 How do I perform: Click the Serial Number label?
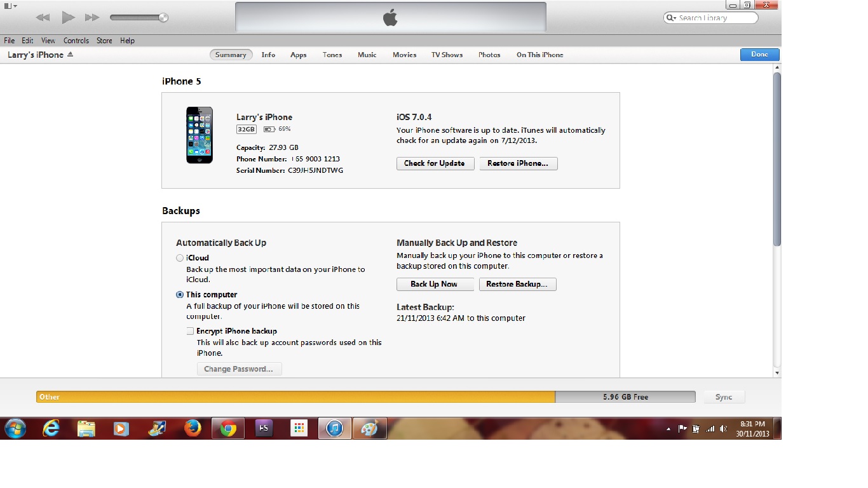(x=261, y=170)
